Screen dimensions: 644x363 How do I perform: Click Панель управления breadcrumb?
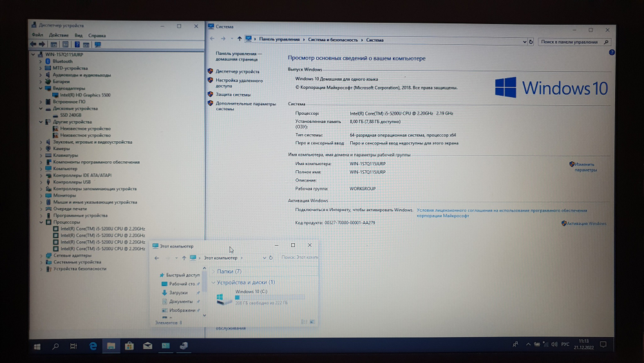pyautogui.click(x=279, y=39)
